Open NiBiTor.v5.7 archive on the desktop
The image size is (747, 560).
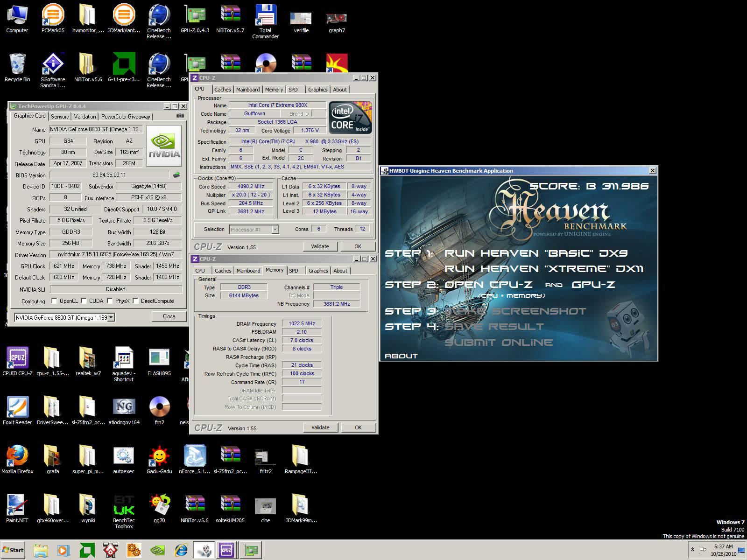click(x=230, y=19)
